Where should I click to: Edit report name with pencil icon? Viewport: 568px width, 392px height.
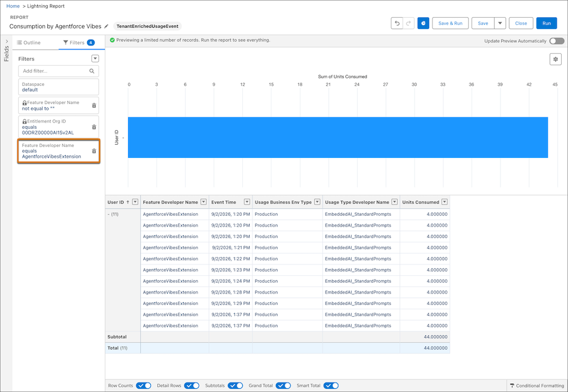(106, 26)
